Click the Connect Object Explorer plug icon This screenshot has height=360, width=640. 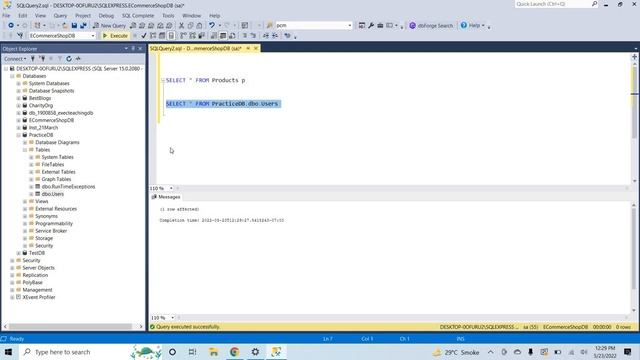(x=33, y=59)
